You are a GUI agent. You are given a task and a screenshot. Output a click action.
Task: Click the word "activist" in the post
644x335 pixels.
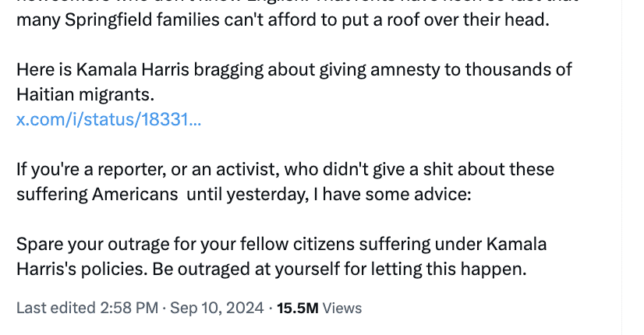(248, 169)
